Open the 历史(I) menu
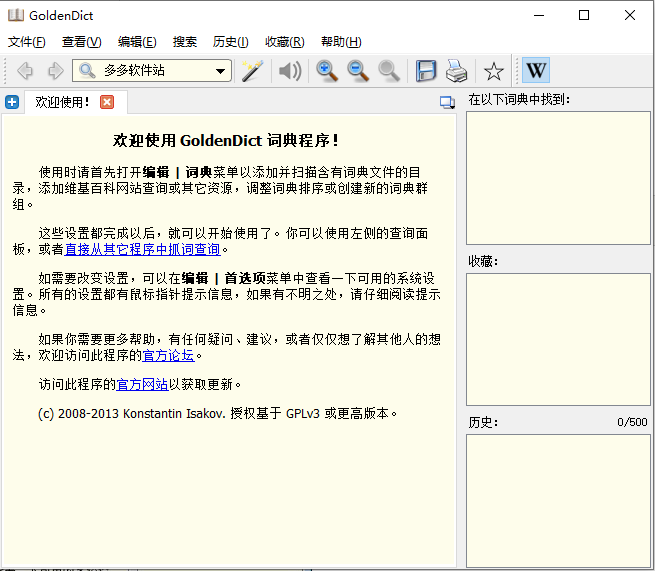The image size is (655, 571). click(x=230, y=42)
